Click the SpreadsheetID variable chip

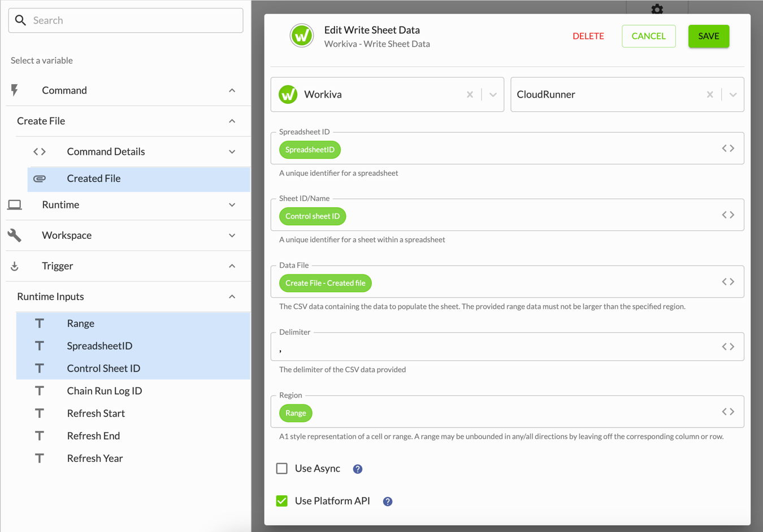tap(310, 150)
